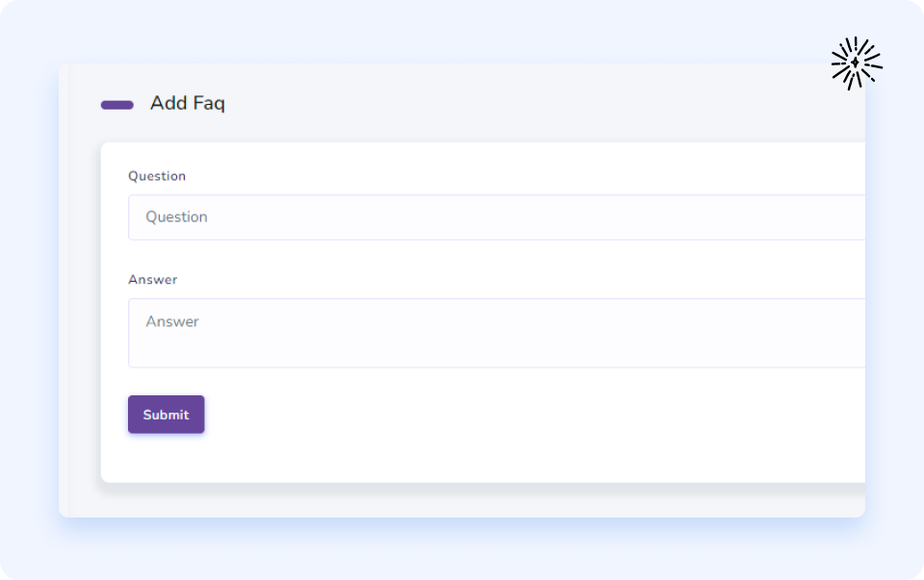Click the Question field label
Screen dimensions: 924x580
(157, 176)
